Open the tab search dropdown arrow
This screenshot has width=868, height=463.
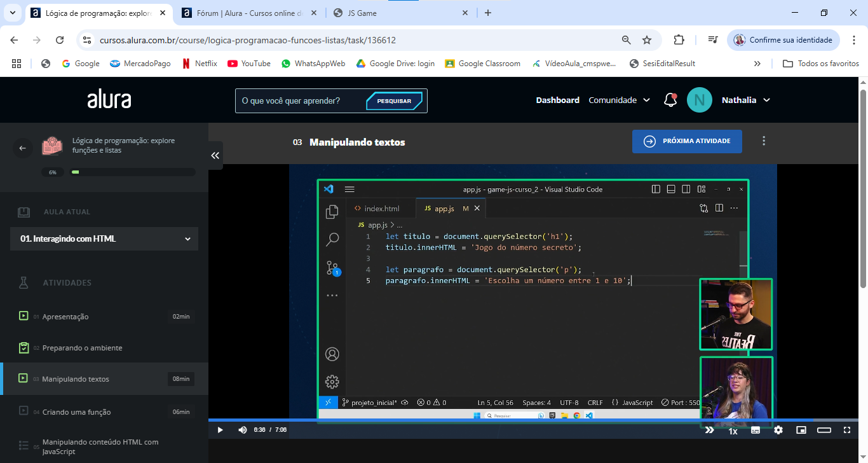(12, 13)
